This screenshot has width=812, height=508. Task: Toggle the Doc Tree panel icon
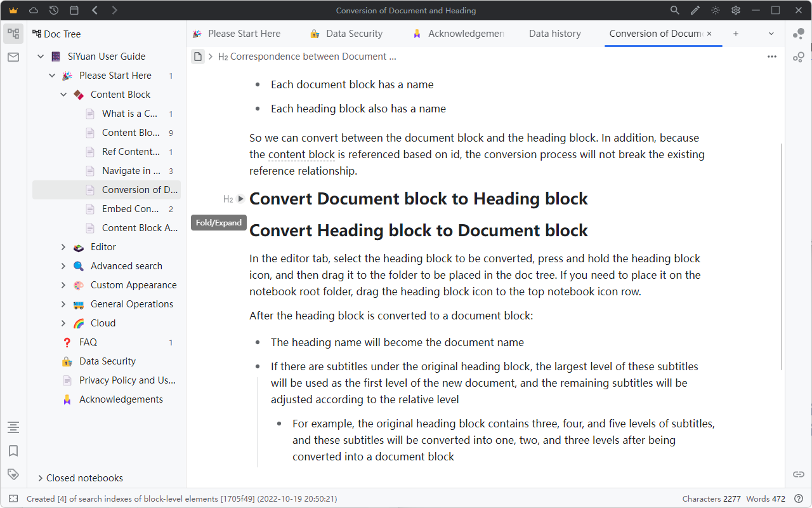[x=13, y=34]
